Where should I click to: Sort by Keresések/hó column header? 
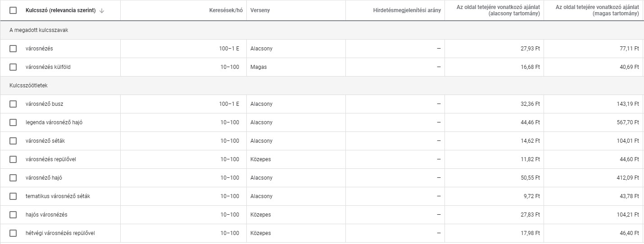pos(226,10)
